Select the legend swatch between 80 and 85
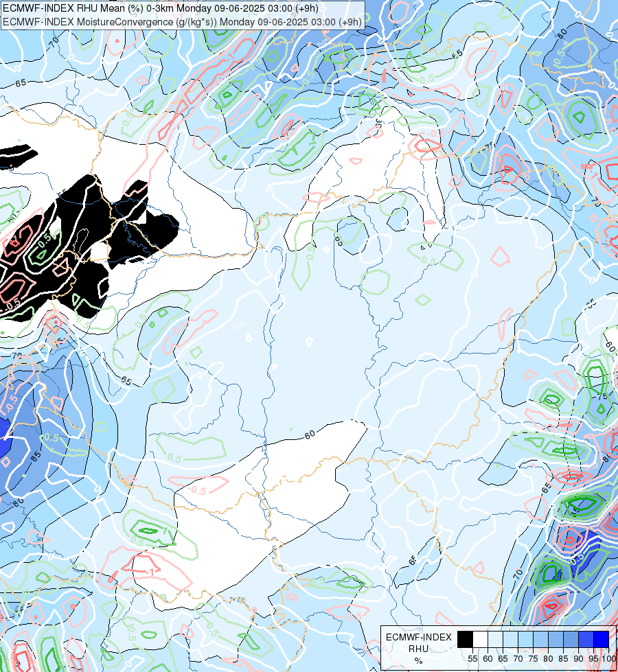This screenshot has width=618, height=672. click(556, 639)
